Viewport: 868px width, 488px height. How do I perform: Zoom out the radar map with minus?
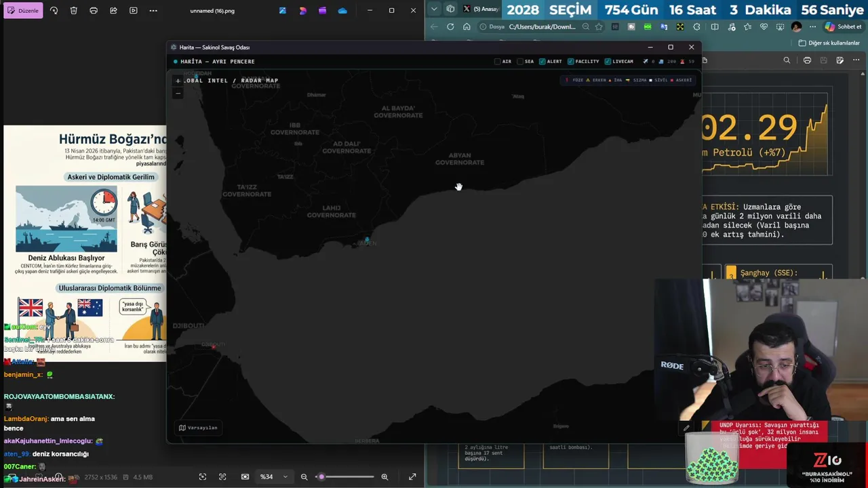(x=178, y=93)
